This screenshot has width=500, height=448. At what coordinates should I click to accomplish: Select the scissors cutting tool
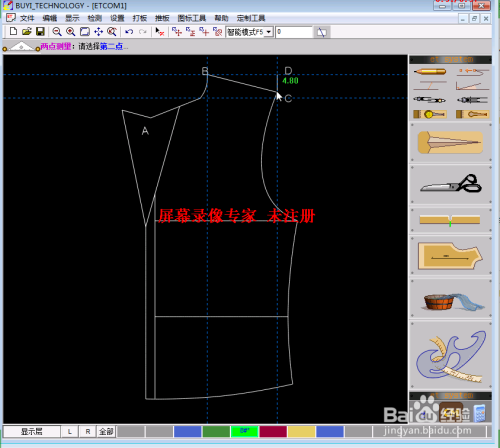click(x=451, y=184)
